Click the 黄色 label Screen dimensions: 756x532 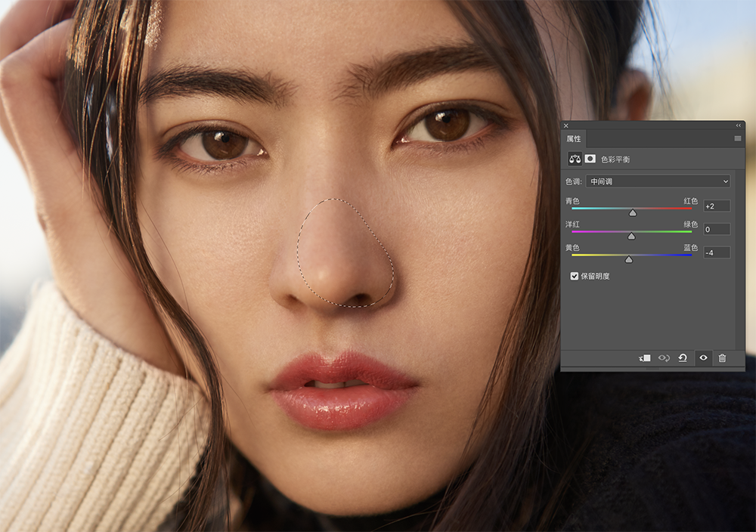[572, 248]
